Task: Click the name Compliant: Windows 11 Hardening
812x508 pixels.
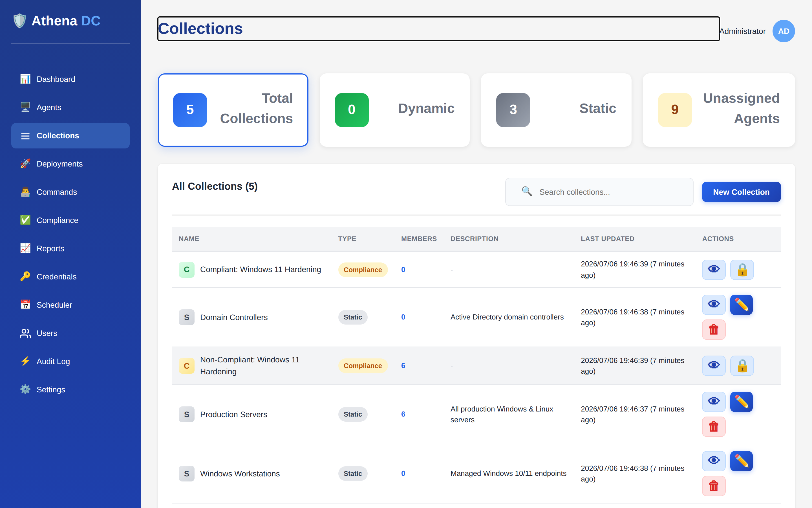Action: point(261,270)
